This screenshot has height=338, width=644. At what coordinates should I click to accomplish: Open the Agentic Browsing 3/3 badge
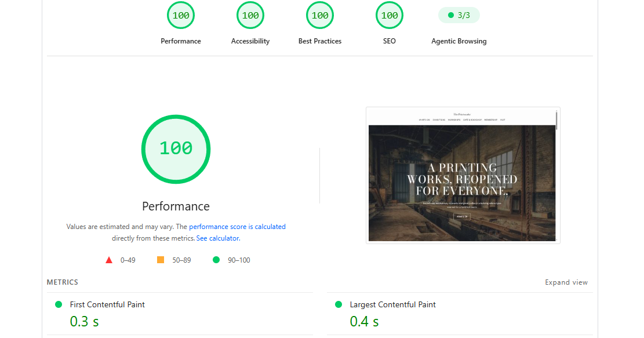click(459, 15)
